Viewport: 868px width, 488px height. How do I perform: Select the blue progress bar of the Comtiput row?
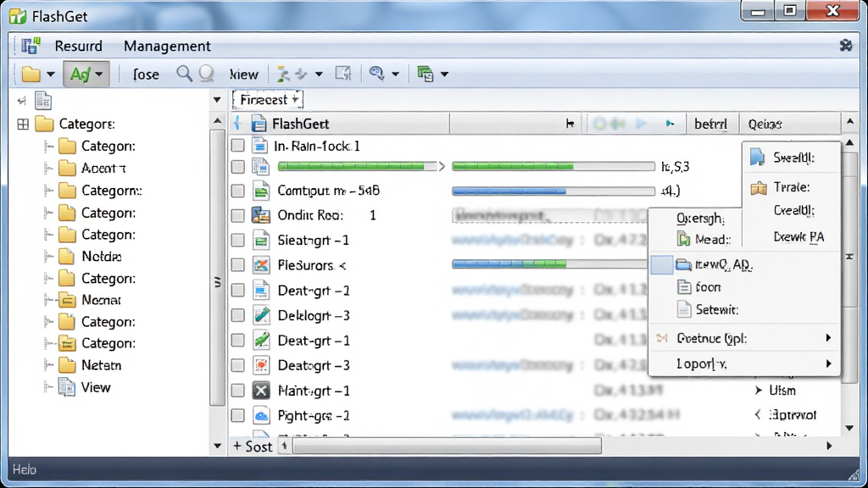[x=553, y=191]
